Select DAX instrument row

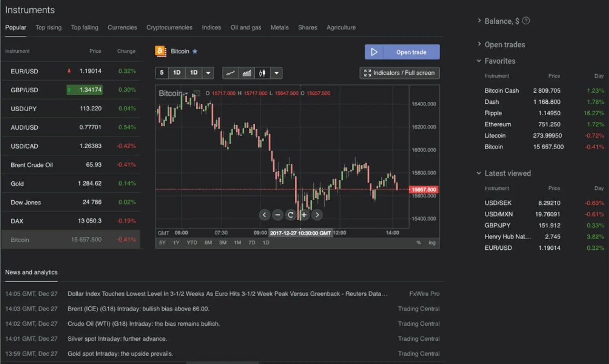[x=71, y=221]
